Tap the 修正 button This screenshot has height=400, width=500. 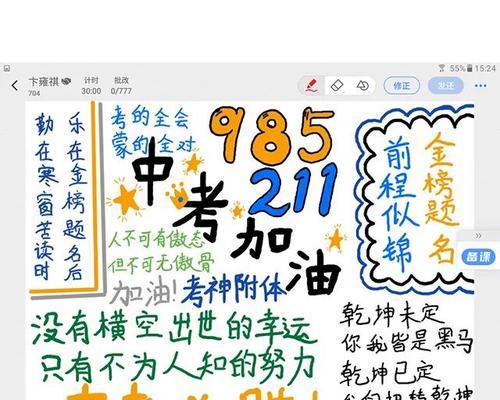402,86
